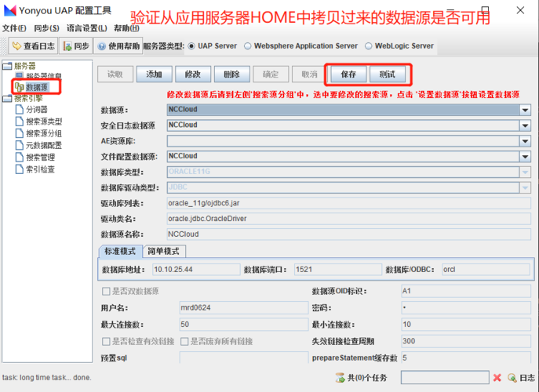Toggle 是否检查有效链接 checkbox
Viewport: 539px width, 392px height.
click(106, 342)
